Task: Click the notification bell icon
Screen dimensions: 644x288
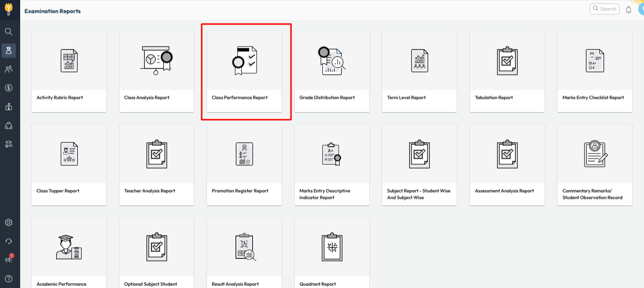Action: pos(628,10)
